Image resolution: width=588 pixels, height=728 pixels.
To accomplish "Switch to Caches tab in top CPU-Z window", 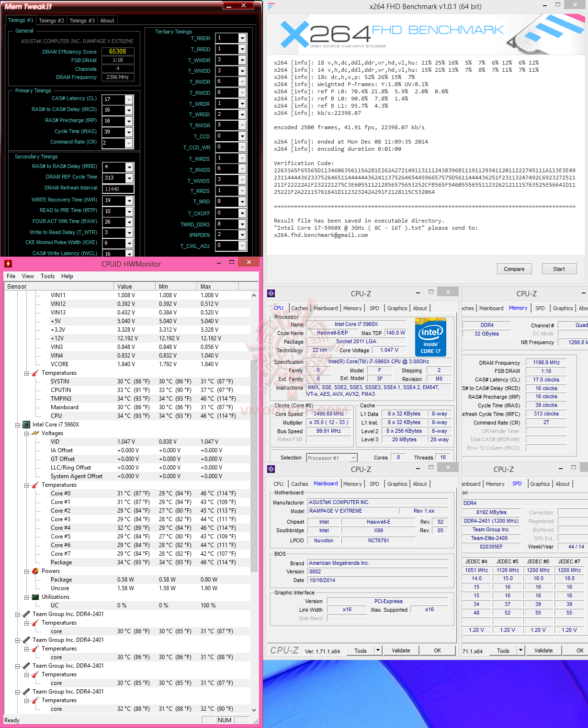I will coord(300,308).
